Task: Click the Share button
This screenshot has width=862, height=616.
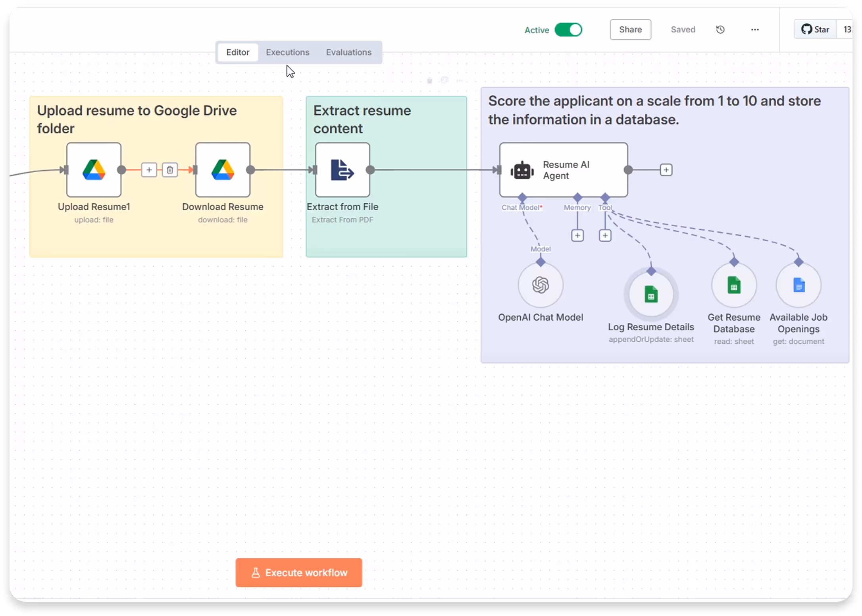Action: tap(630, 30)
